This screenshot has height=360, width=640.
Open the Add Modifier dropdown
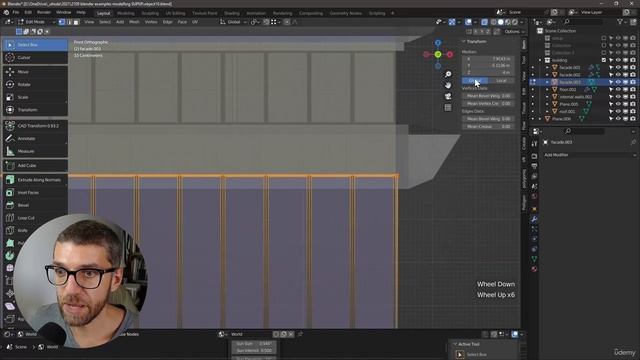[x=589, y=155]
